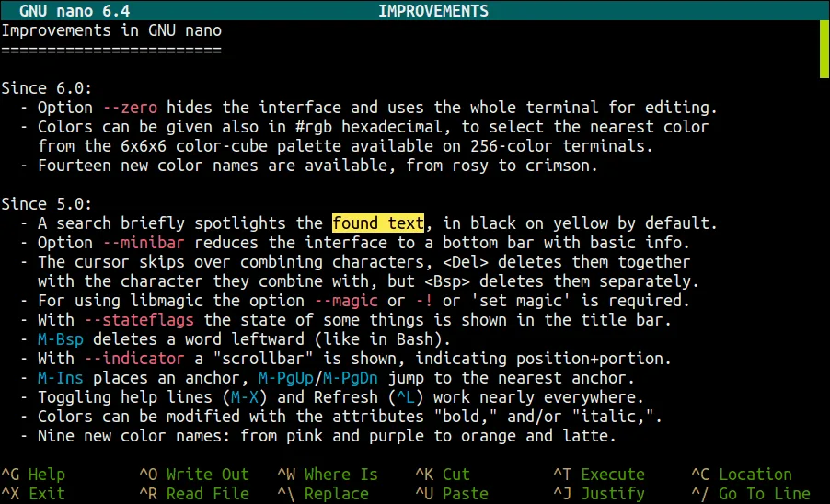Image resolution: width=830 pixels, height=504 pixels.
Task: Click the ^K Cut shortcut
Action: [443, 475]
